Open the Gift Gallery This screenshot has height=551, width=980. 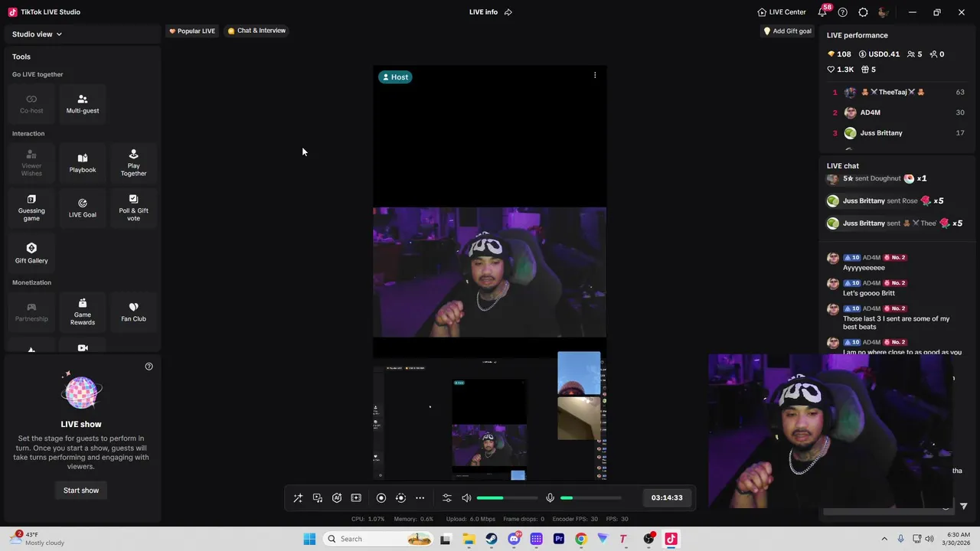pyautogui.click(x=31, y=253)
